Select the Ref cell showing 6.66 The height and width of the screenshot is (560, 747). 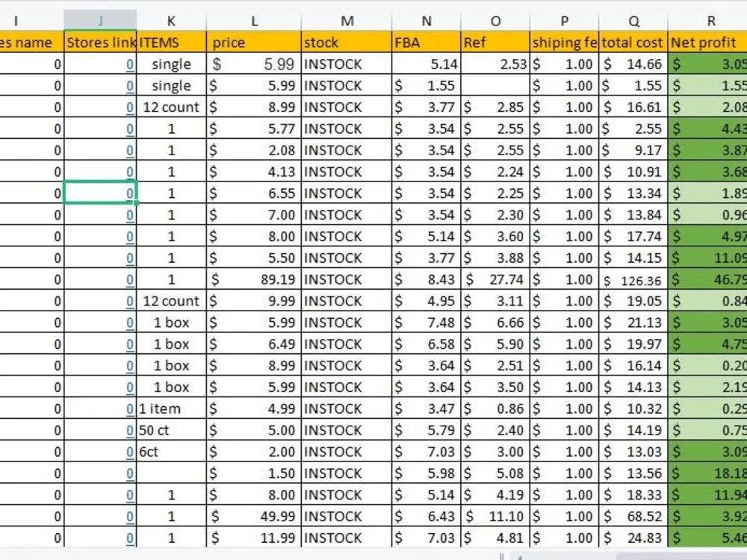click(495, 323)
